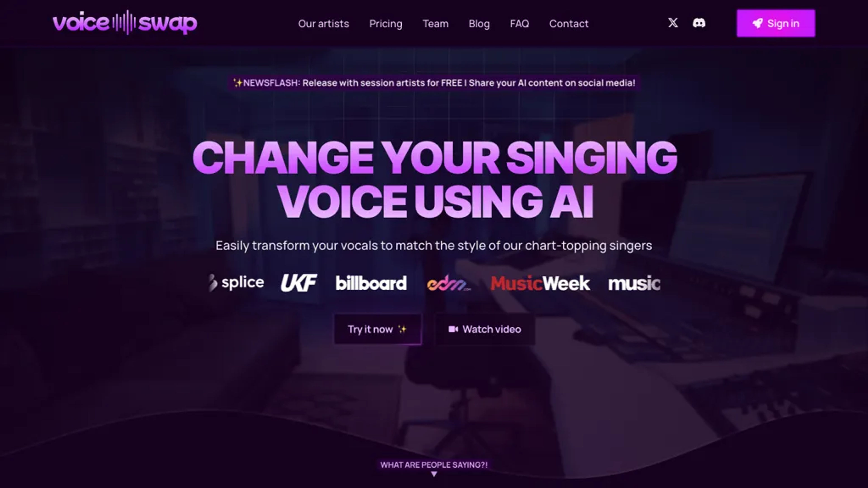Click the Watch video link
Viewport: 868px width, 488px height.
(485, 329)
